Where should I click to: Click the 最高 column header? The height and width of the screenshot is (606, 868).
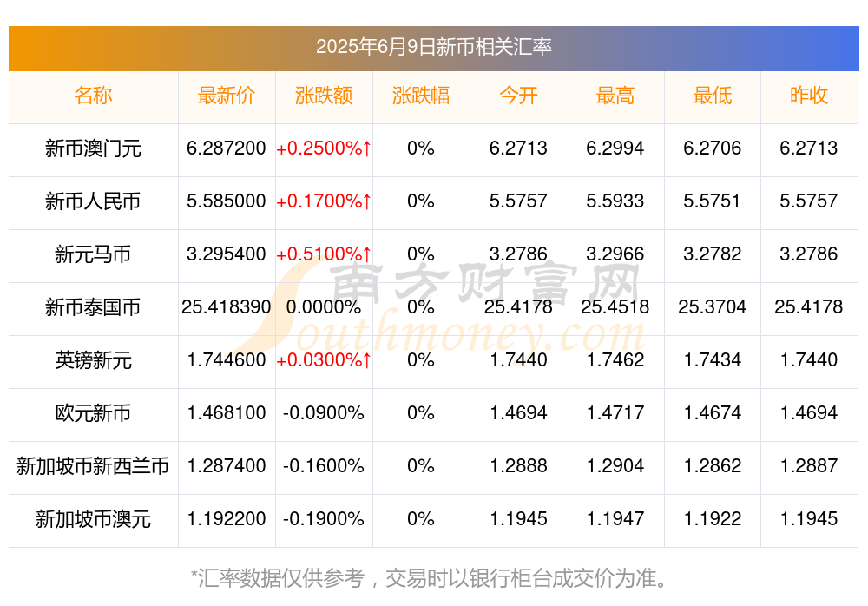pyautogui.click(x=615, y=96)
